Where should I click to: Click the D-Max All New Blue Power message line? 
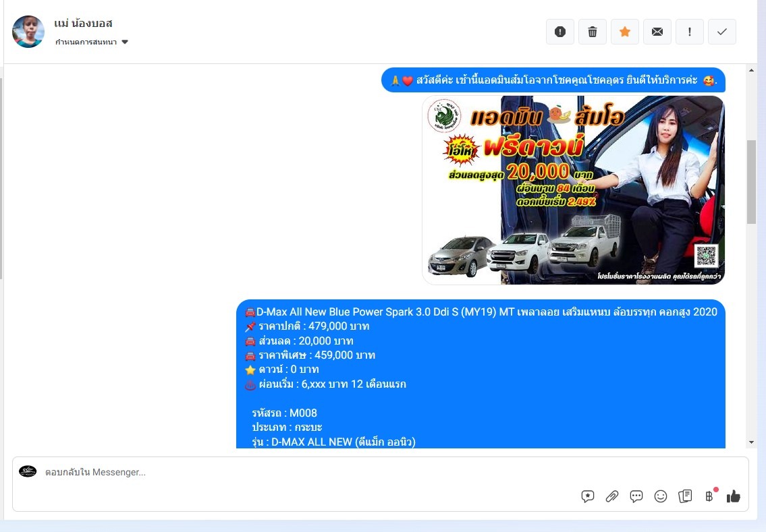(x=481, y=312)
